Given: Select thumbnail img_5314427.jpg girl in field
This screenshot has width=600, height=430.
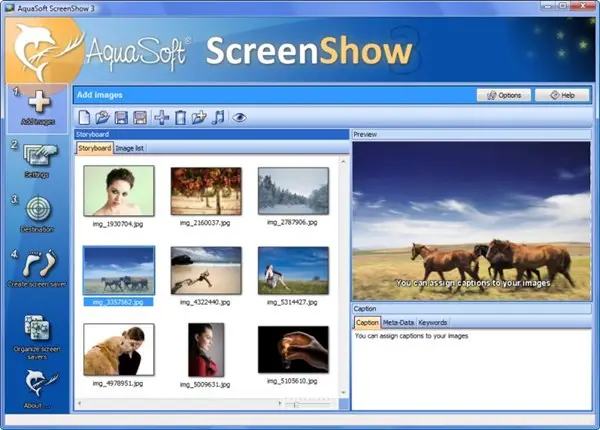Looking at the screenshot, I should pos(293,270).
